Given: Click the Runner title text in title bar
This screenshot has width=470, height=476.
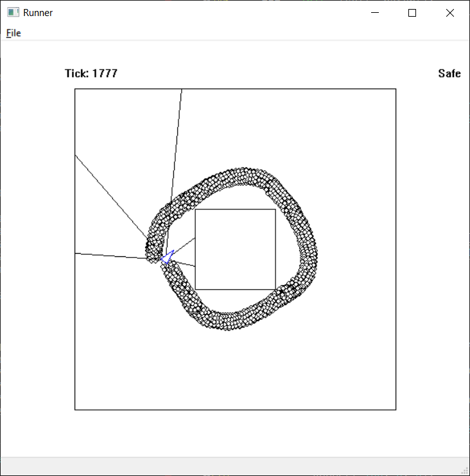Looking at the screenshot, I should (38, 13).
